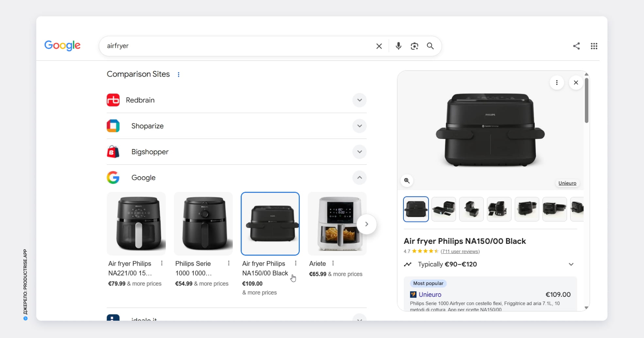Image resolution: width=644 pixels, height=338 pixels.
Task: Click the €79.99 price text
Action: [x=117, y=284]
